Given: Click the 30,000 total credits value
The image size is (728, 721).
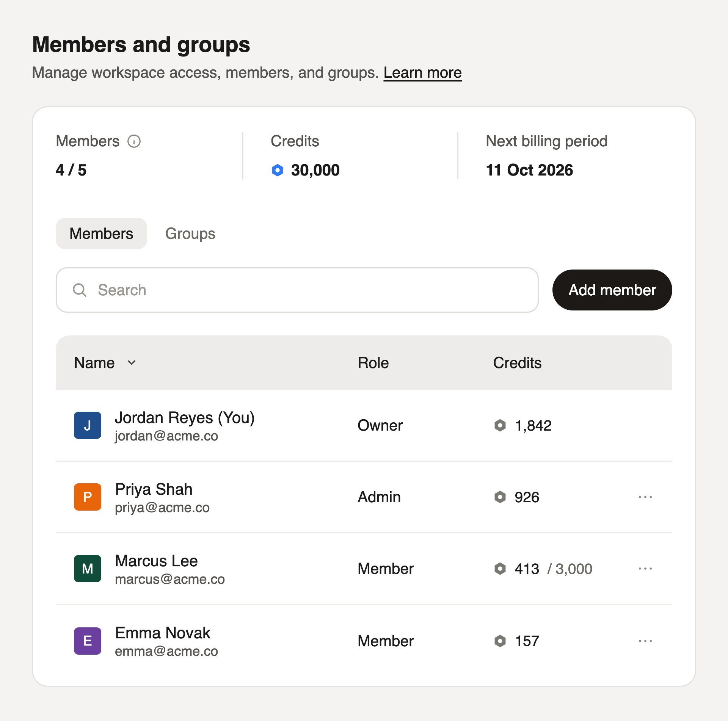Looking at the screenshot, I should point(315,170).
